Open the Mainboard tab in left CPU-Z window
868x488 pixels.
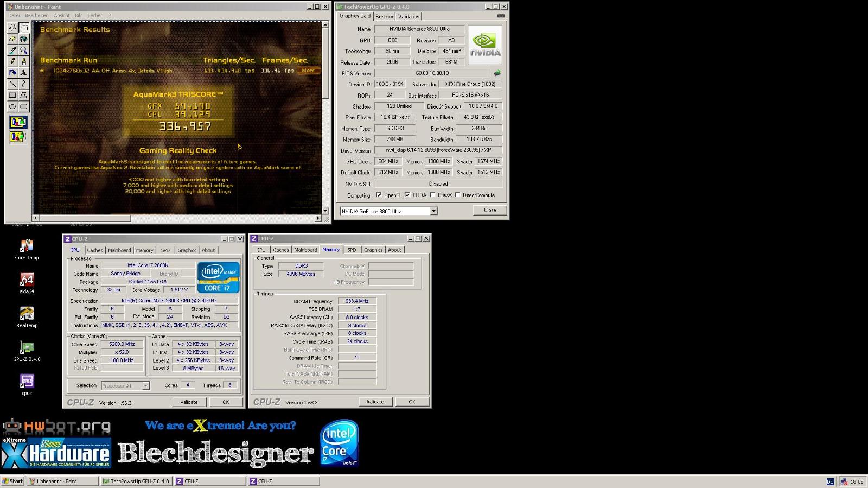(119, 250)
